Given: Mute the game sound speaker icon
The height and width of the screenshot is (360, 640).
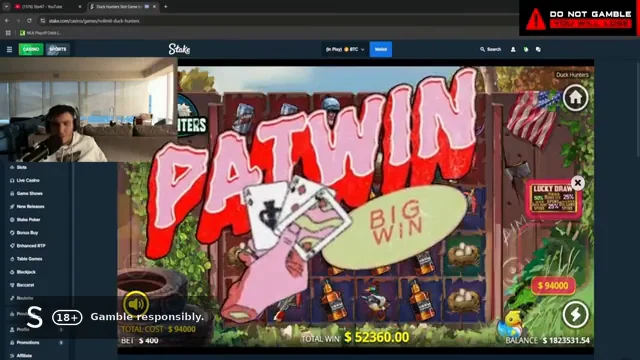Looking at the screenshot, I should 136,304.
